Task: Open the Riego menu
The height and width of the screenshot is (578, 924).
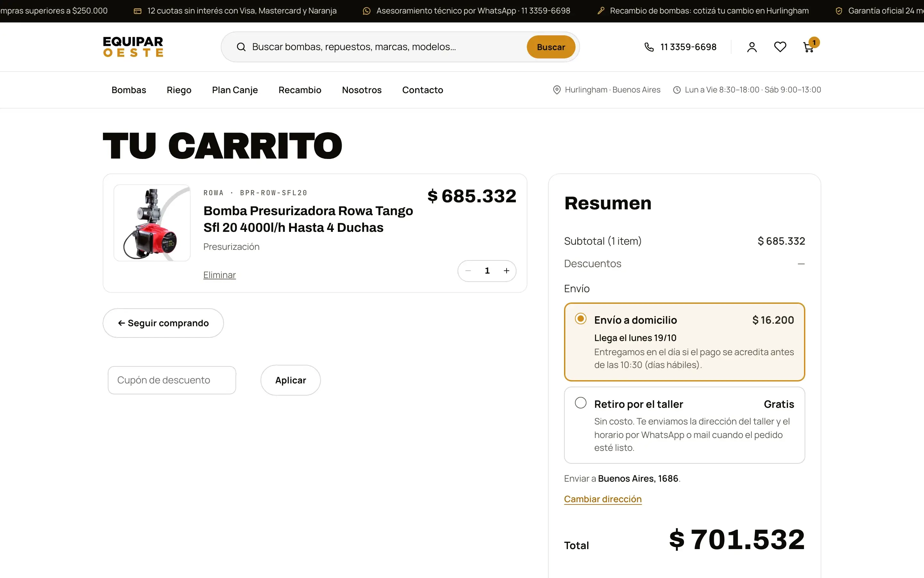Action: 179,90
